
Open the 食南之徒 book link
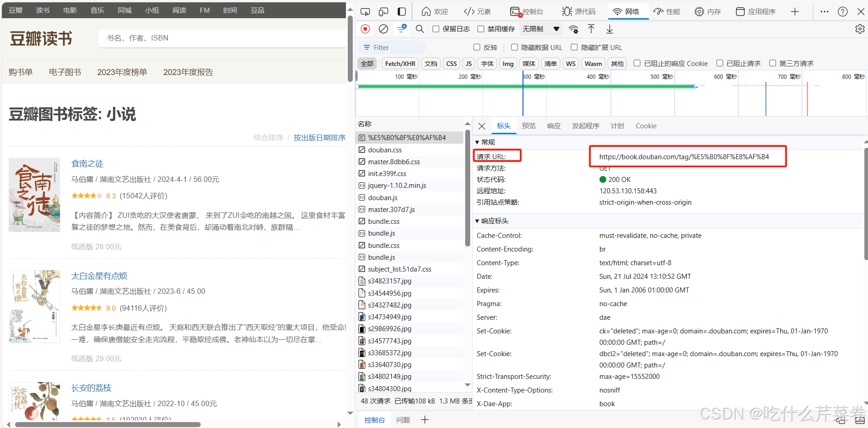click(87, 163)
